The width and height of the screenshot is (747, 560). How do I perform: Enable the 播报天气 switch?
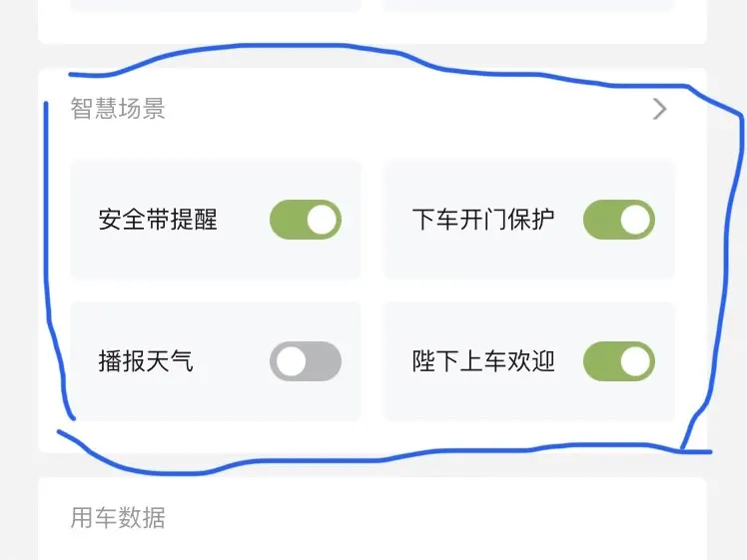point(306,361)
